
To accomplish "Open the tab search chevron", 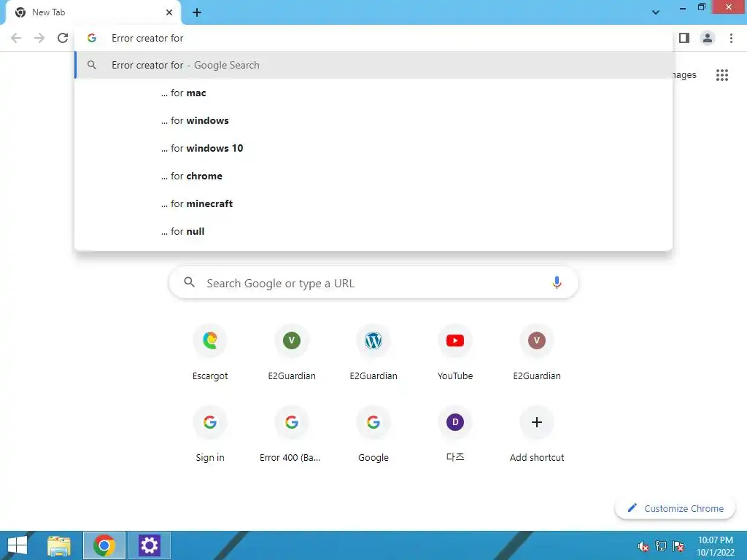I will (656, 12).
